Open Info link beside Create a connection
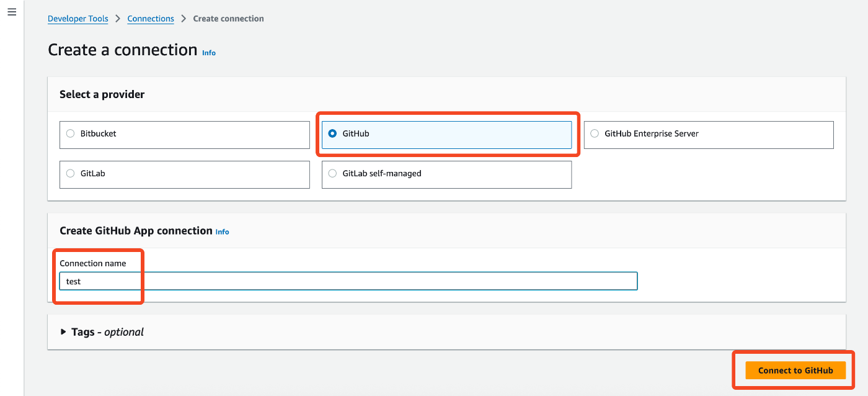868x396 pixels. pyautogui.click(x=209, y=53)
